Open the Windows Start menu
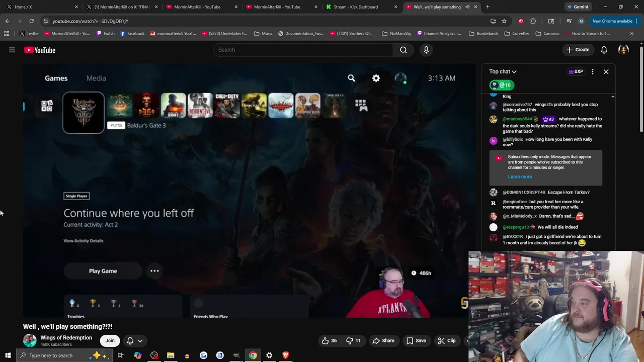The image size is (644, 362). click(8, 355)
